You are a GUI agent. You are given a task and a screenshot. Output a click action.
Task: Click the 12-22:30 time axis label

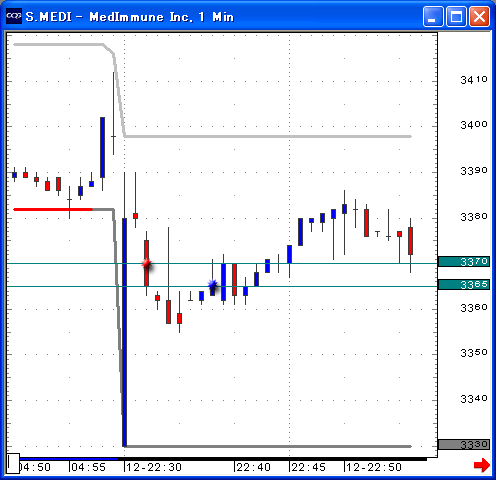click(x=154, y=467)
